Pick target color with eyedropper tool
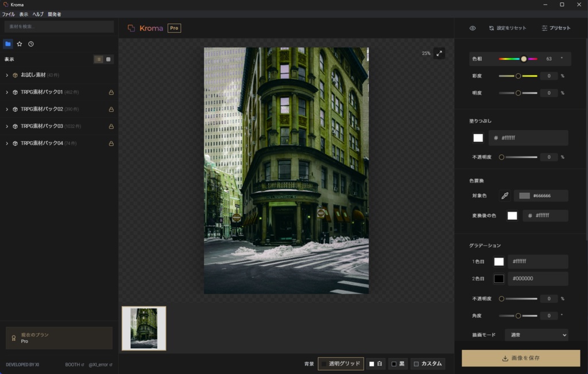Image resolution: width=588 pixels, height=374 pixels. click(x=505, y=196)
